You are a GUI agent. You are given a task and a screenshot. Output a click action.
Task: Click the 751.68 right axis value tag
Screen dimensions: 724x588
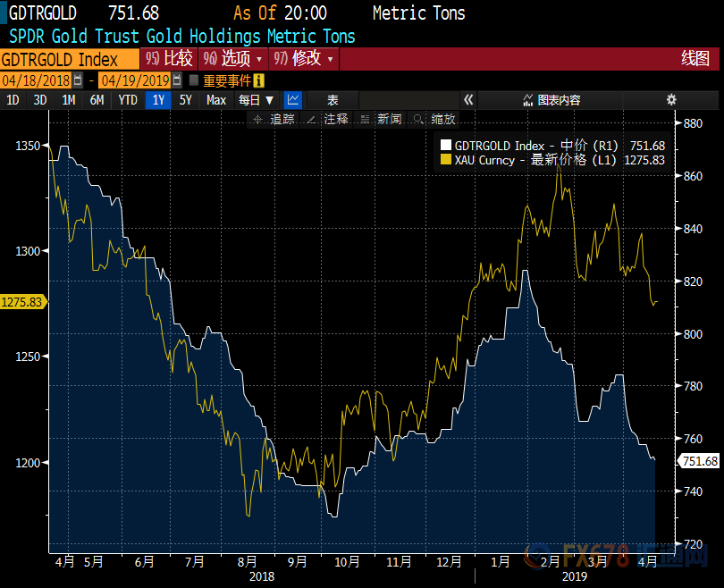click(699, 461)
